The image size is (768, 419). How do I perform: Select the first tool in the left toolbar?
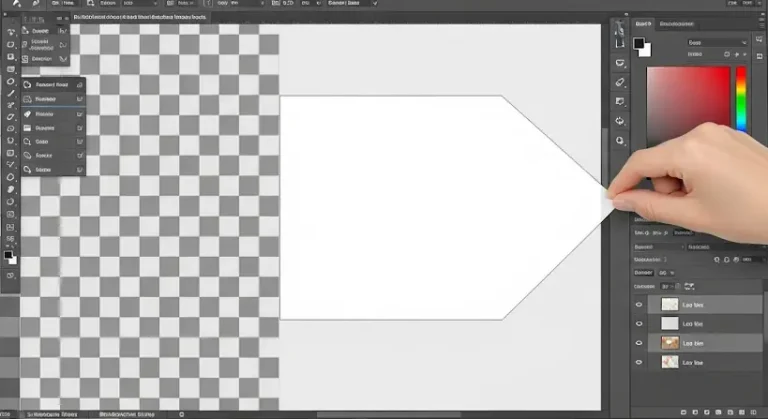pyautogui.click(x=11, y=31)
